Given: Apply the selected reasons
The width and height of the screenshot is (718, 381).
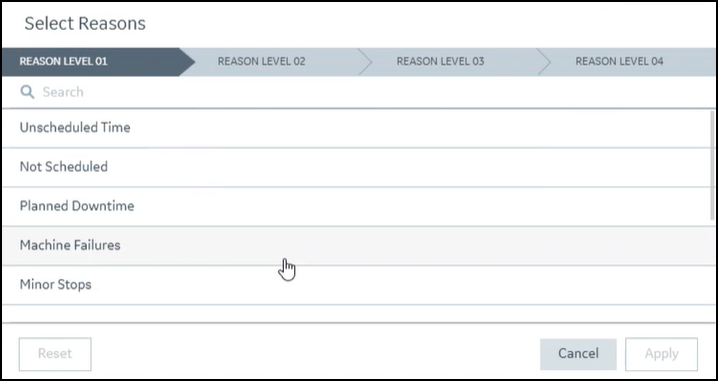Looking at the screenshot, I should tap(662, 354).
